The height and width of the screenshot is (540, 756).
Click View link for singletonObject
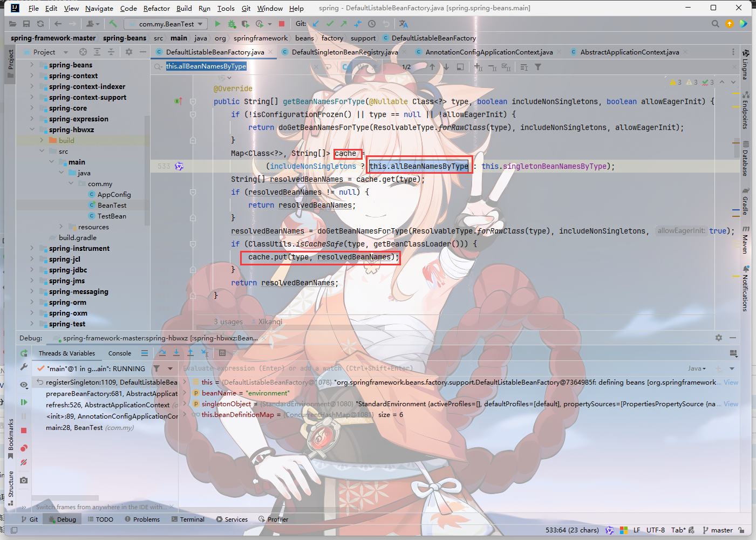(731, 404)
